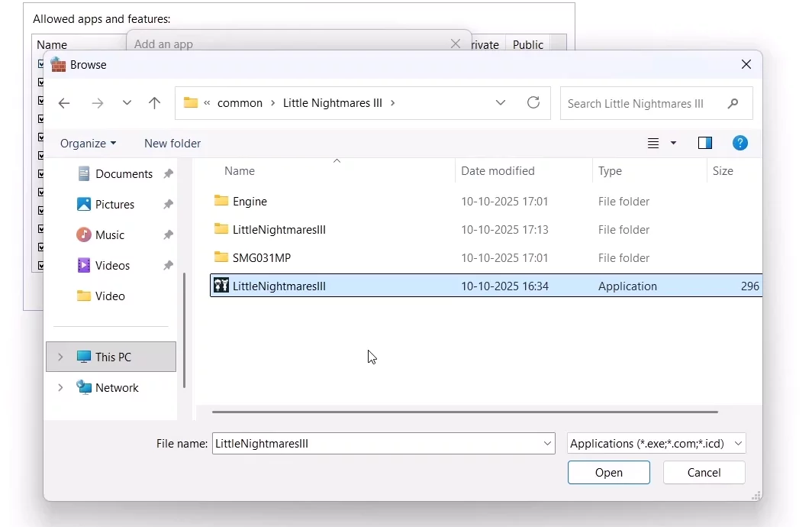Expand the Network tree node

click(x=60, y=388)
